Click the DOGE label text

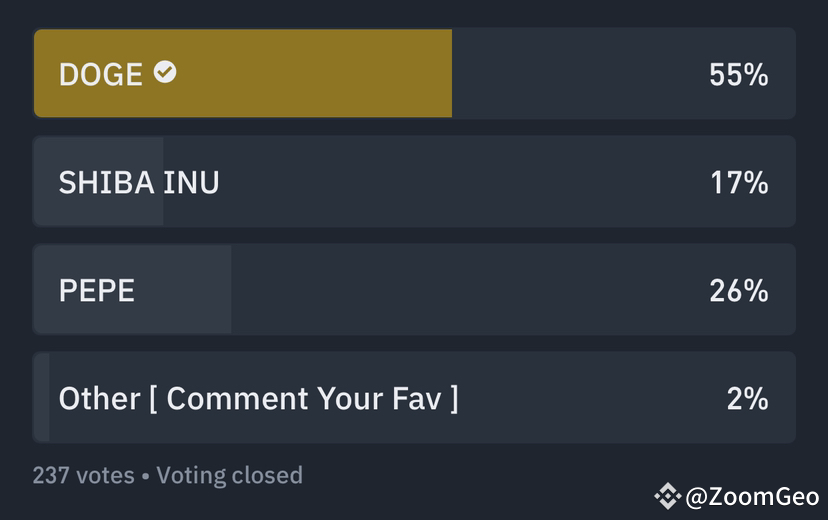click(101, 74)
